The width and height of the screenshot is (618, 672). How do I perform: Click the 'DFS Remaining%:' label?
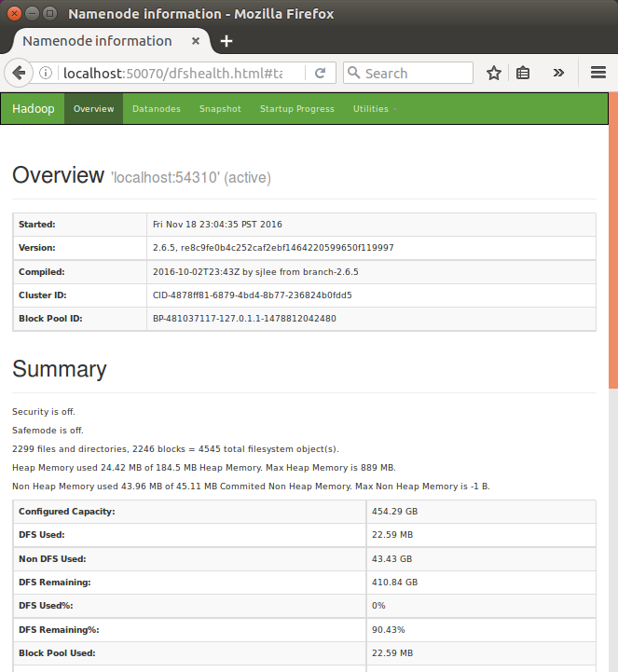coord(59,629)
